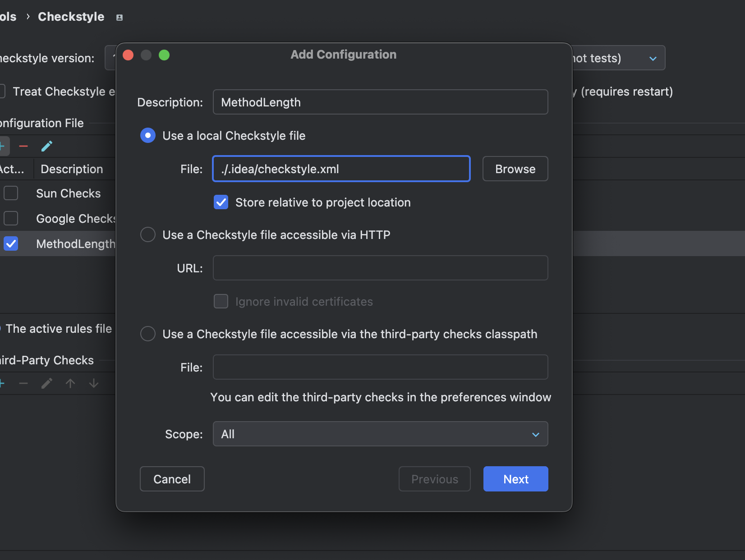Activate the Google Checks configuration checkbox
745x560 pixels.
(x=11, y=218)
